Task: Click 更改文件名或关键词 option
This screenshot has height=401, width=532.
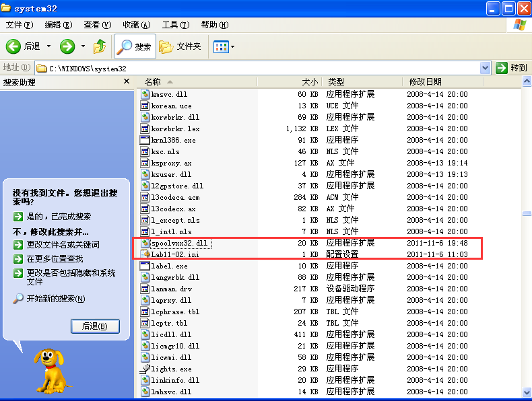Action: point(57,245)
